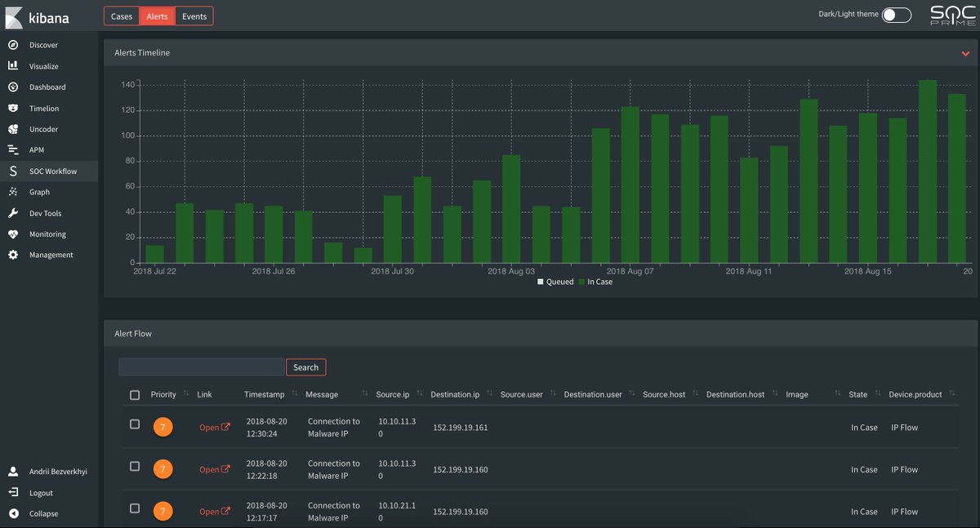Screen dimensions: 980x528
Task: Click the tallest bar near 2018 Aug 18
Action: [x=928, y=171]
